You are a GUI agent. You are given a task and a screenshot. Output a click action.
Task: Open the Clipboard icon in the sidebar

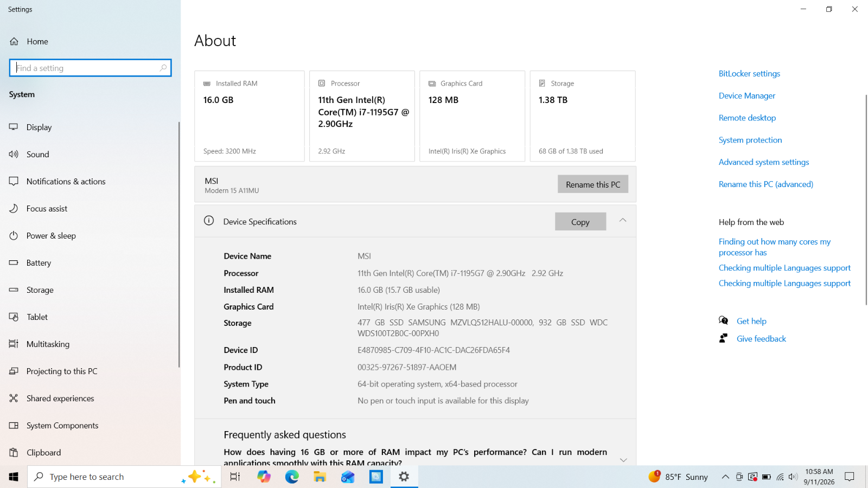[14, 452]
